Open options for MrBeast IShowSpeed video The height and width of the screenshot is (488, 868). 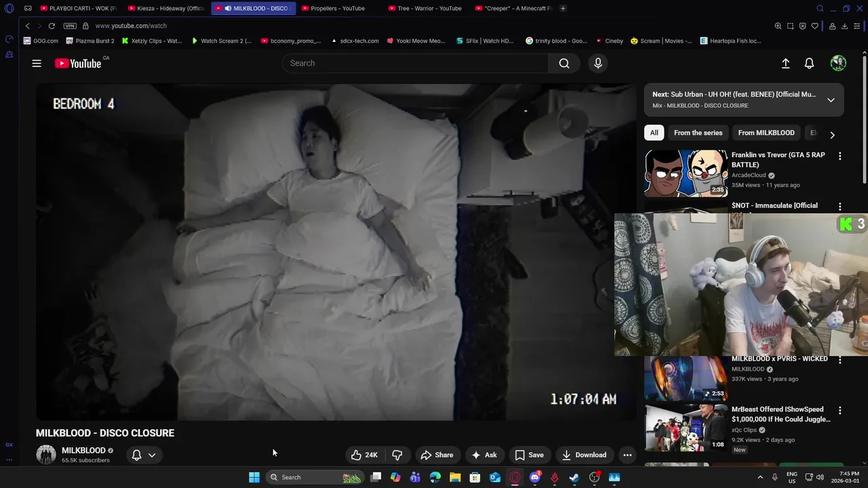[840, 410]
